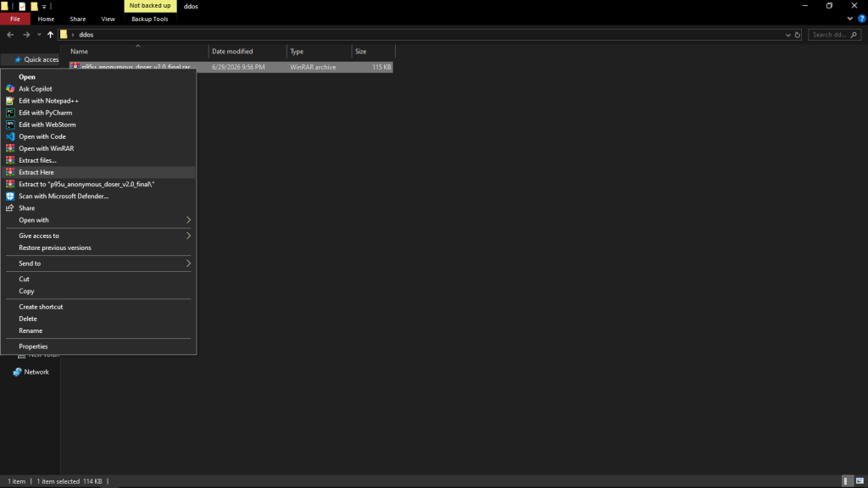The width and height of the screenshot is (868, 488).
Task: Click the New folder icon in quick access toolbar
Action: click(x=34, y=6)
